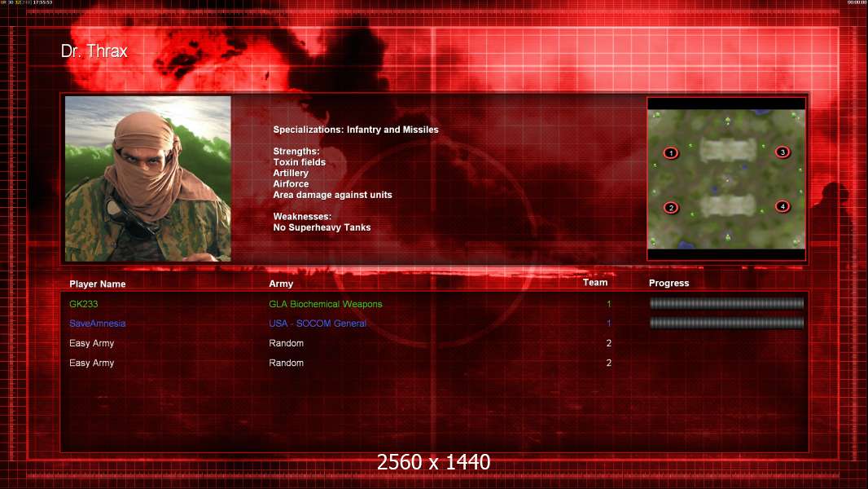Click 'GLA Biochemical Weapons' army entry
The image size is (868, 489).
[x=326, y=304]
